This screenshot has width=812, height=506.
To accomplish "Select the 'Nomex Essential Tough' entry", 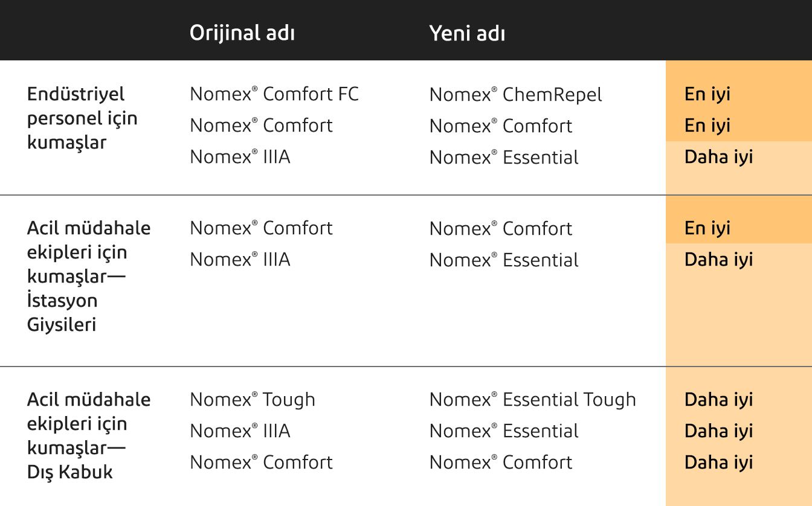I will click(x=532, y=400).
